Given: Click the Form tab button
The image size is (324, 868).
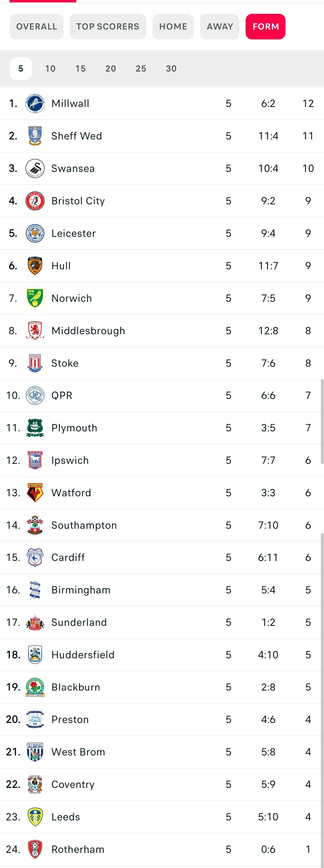Looking at the screenshot, I should click(266, 27).
